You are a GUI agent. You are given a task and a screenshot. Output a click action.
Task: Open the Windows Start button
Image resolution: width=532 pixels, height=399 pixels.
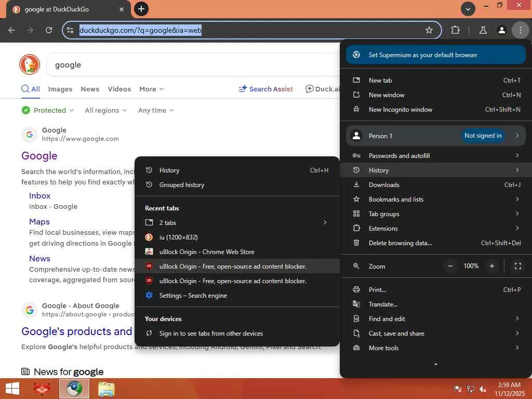[x=12, y=389]
